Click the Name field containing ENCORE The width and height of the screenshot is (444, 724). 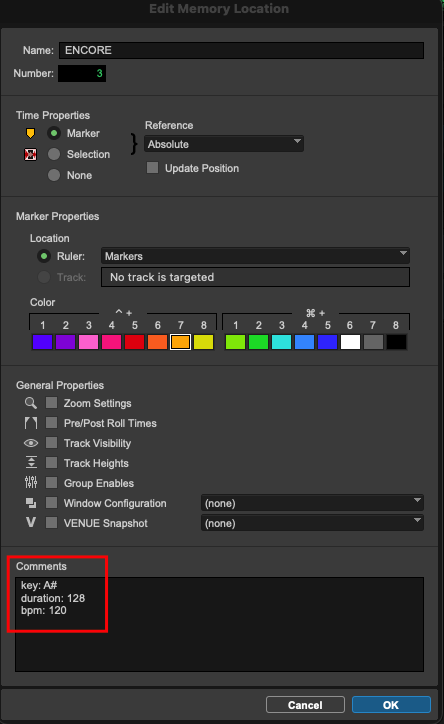pos(241,50)
